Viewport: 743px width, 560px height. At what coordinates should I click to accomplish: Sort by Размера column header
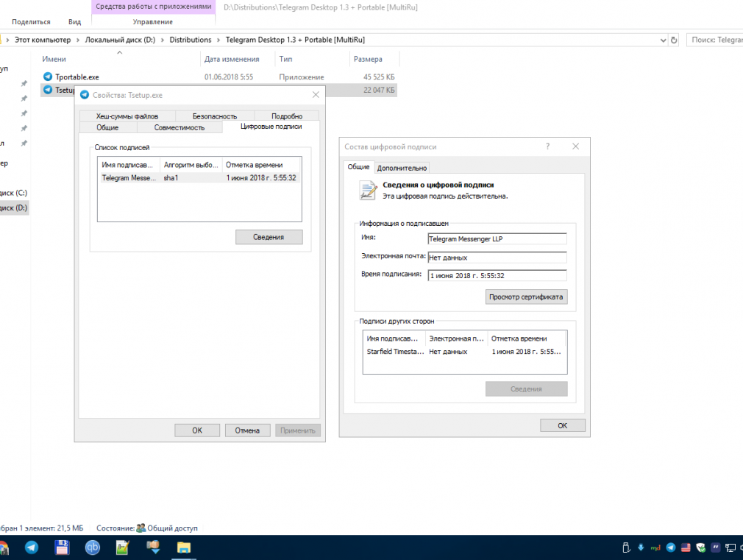[x=374, y=59]
